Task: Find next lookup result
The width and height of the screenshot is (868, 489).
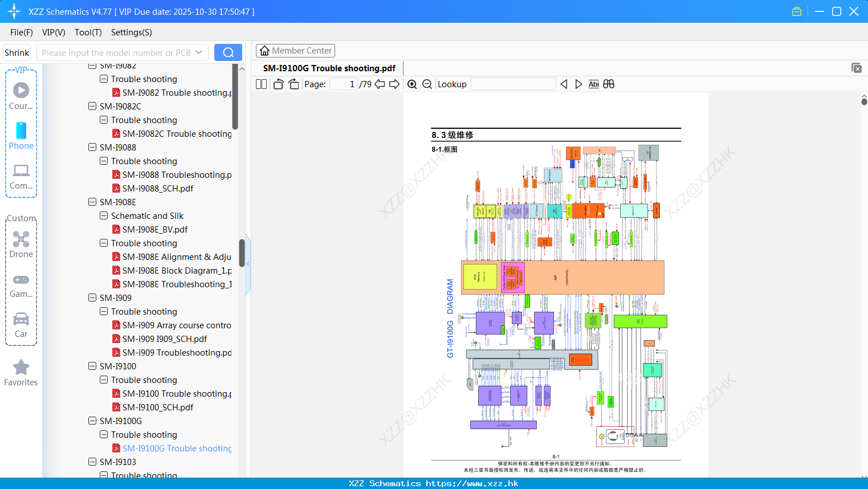Action: pos(578,84)
